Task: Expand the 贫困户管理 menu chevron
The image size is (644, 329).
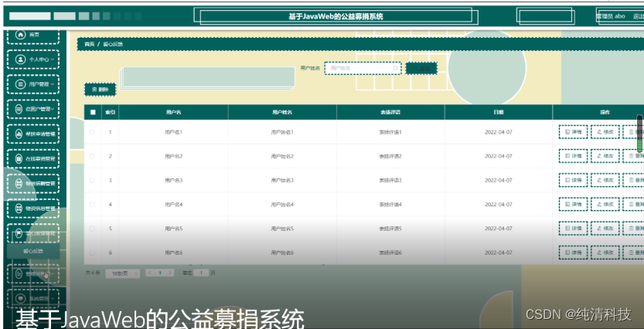Action: pyautogui.click(x=53, y=109)
